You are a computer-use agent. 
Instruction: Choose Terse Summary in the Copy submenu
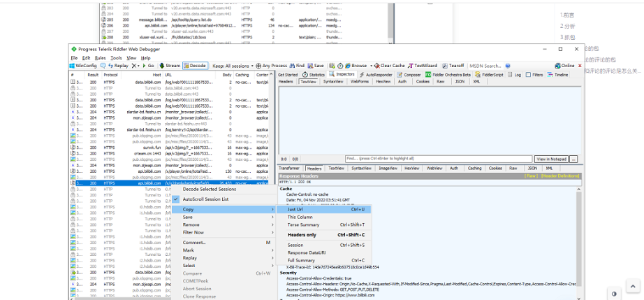tap(323, 224)
